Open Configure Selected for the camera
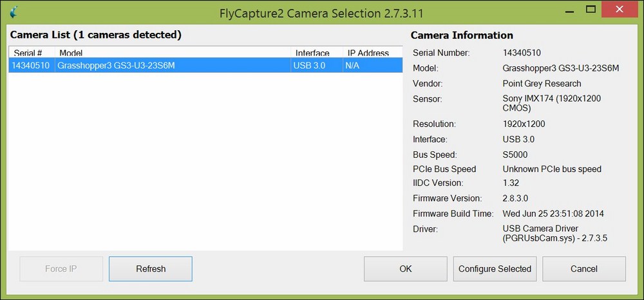The width and height of the screenshot is (644, 300). [495, 269]
